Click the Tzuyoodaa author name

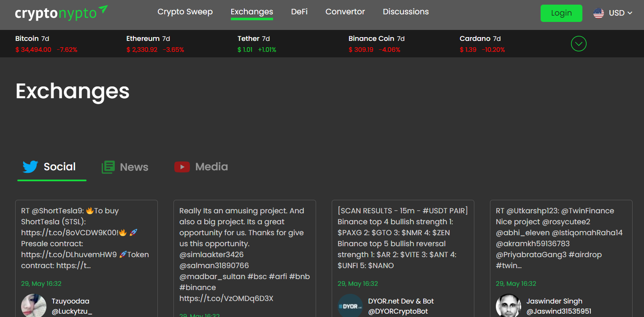[70, 301]
